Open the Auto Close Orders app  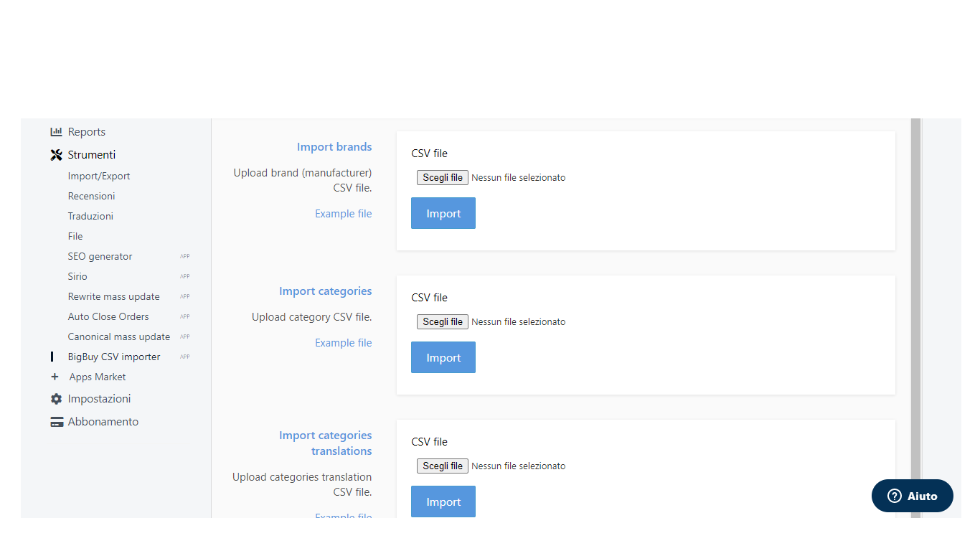(108, 316)
